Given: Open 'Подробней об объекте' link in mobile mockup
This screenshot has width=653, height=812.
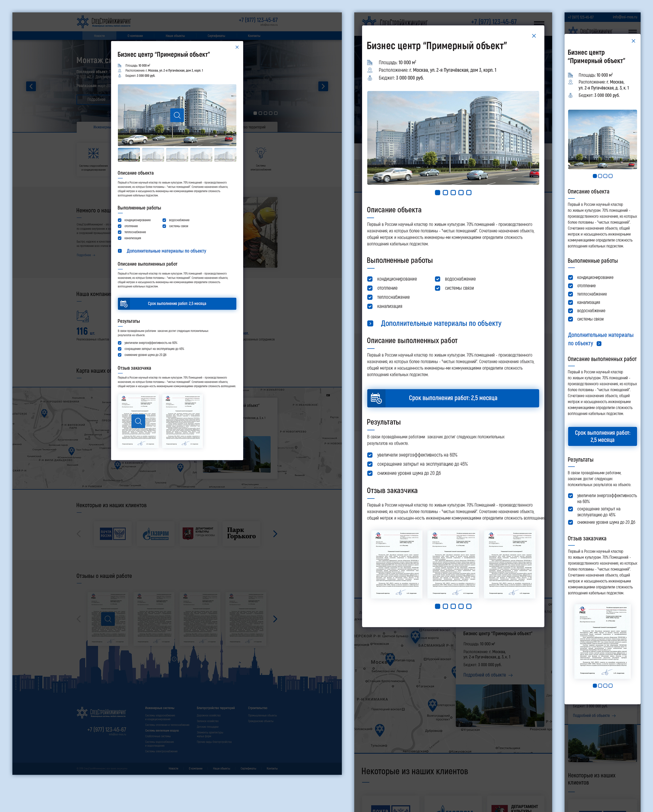Looking at the screenshot, I should pos(594,715).
